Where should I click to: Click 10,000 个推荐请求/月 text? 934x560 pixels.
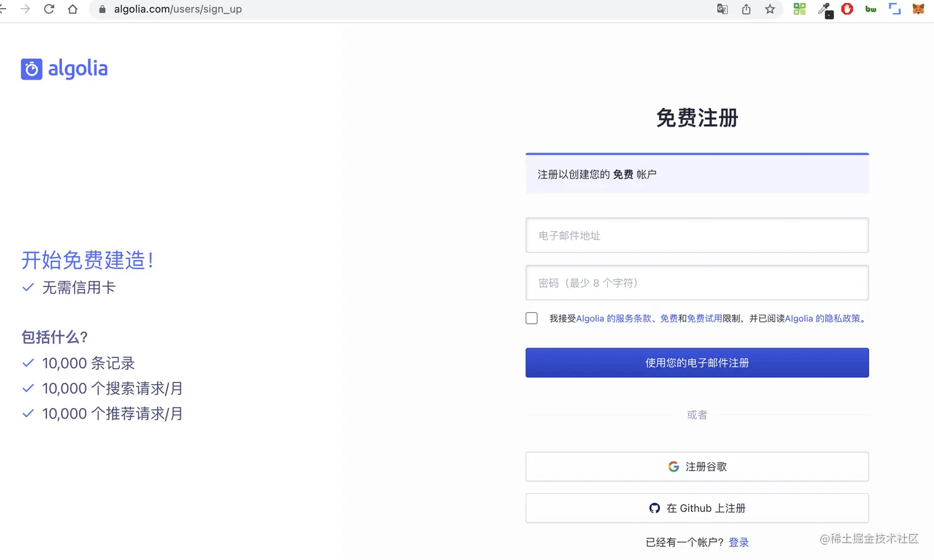click(112, 414)
